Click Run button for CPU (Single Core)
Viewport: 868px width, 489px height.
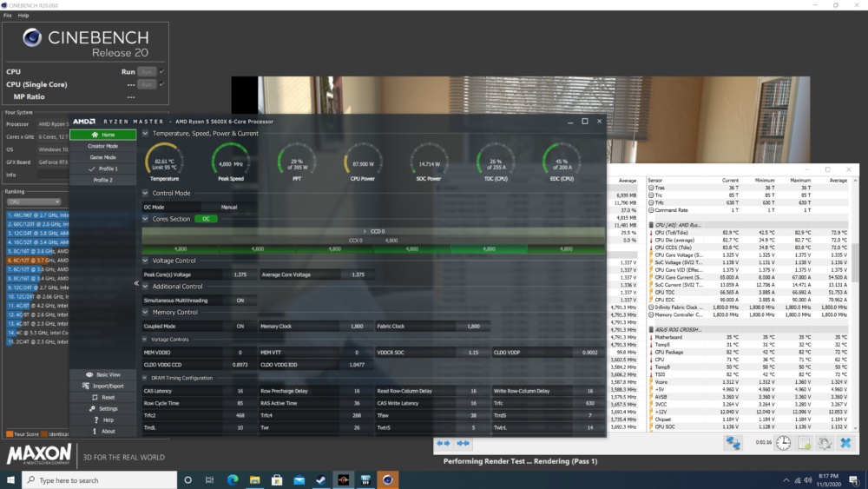coord(147,84)
